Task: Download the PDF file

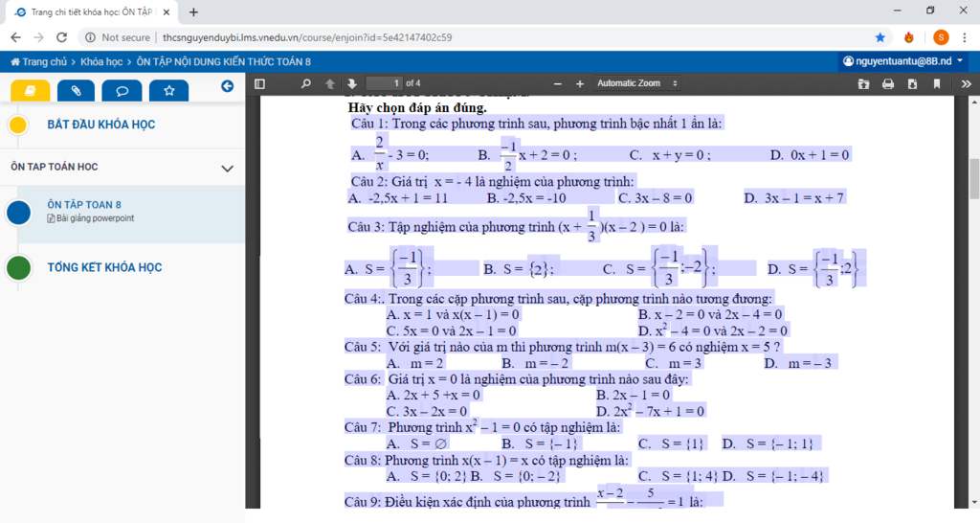Action: click(912, 83)
